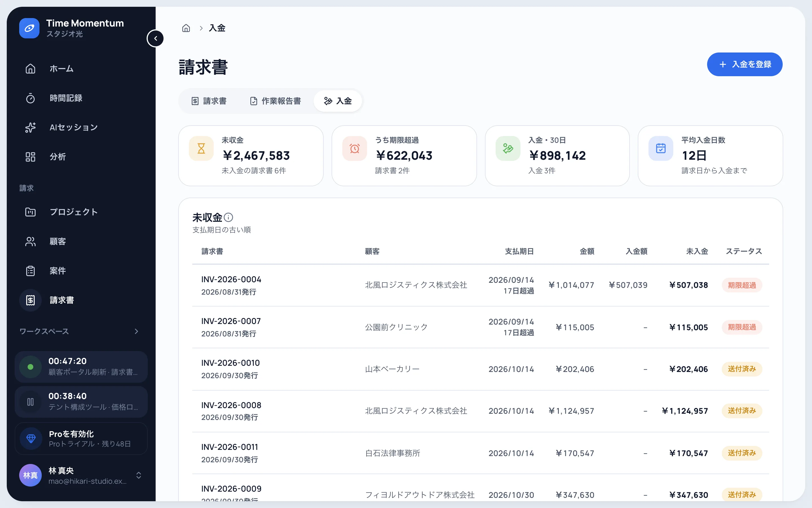Open invoice INV-2026-0004
The image size is (812, 508).
click(231, 279)
